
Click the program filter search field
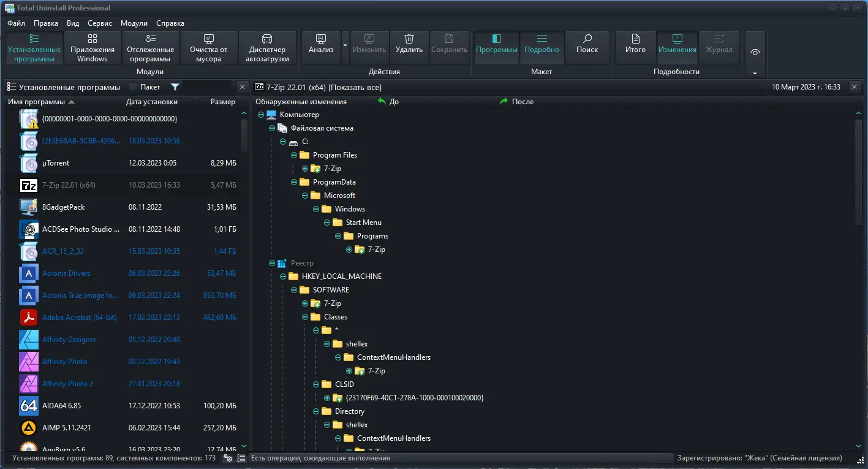pyautogui.click(x=208, y=87)
